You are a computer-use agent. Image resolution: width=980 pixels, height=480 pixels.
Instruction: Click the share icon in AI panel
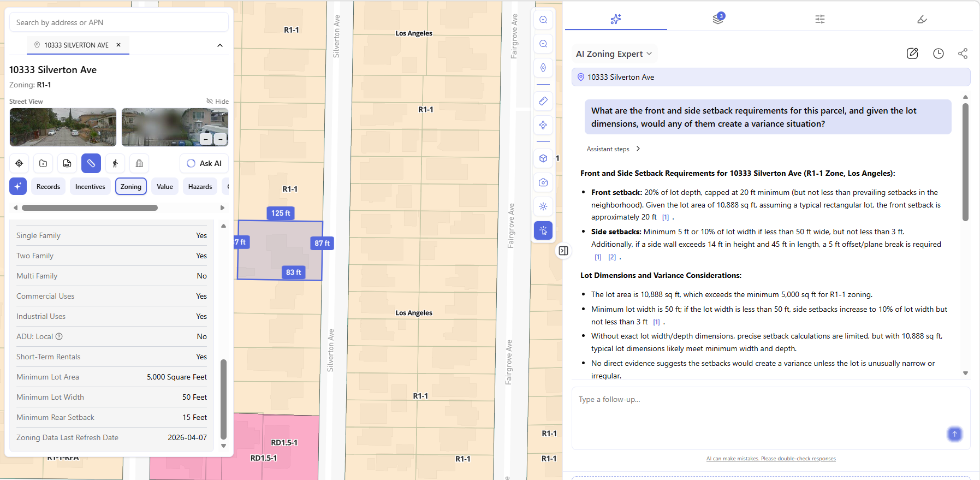(x=963, y=54)
